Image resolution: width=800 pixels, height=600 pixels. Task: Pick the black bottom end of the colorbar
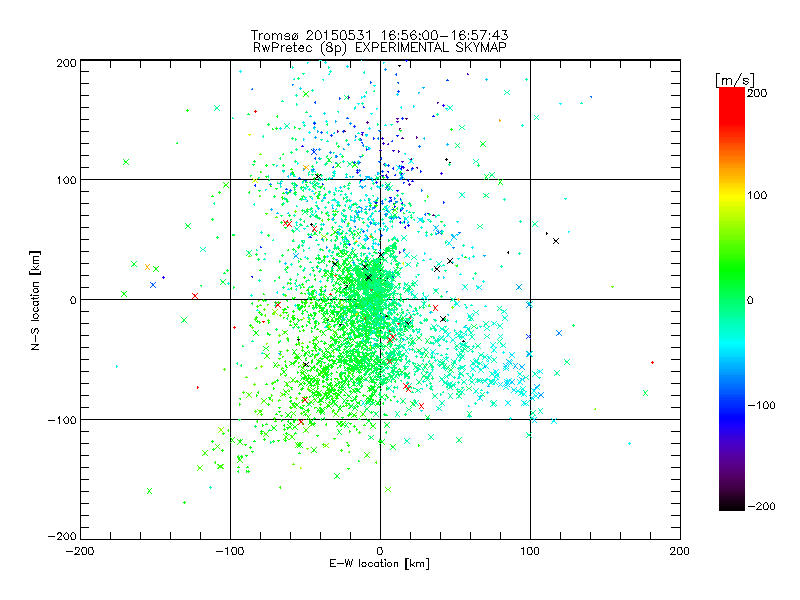(x=732, y=503)
